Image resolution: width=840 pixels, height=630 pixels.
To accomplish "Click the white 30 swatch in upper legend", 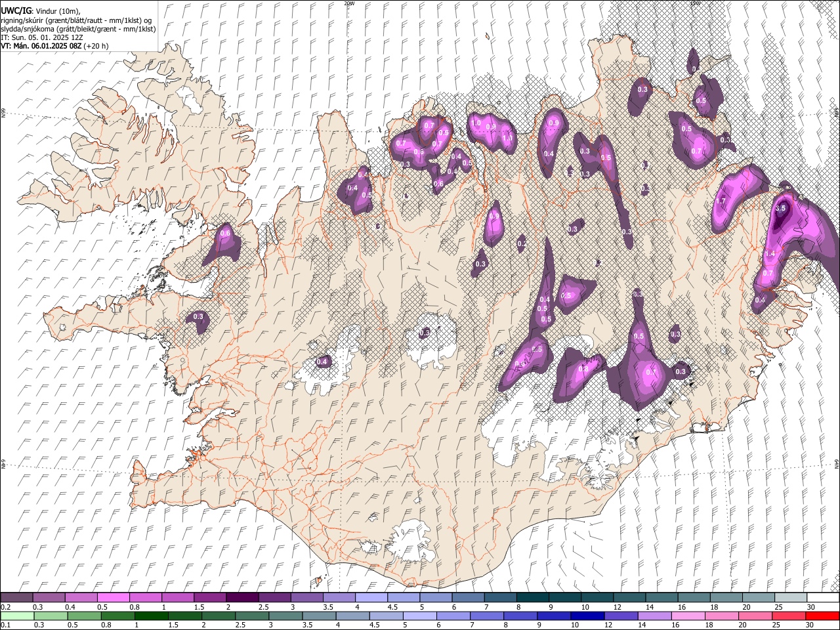I will point(822,597).
